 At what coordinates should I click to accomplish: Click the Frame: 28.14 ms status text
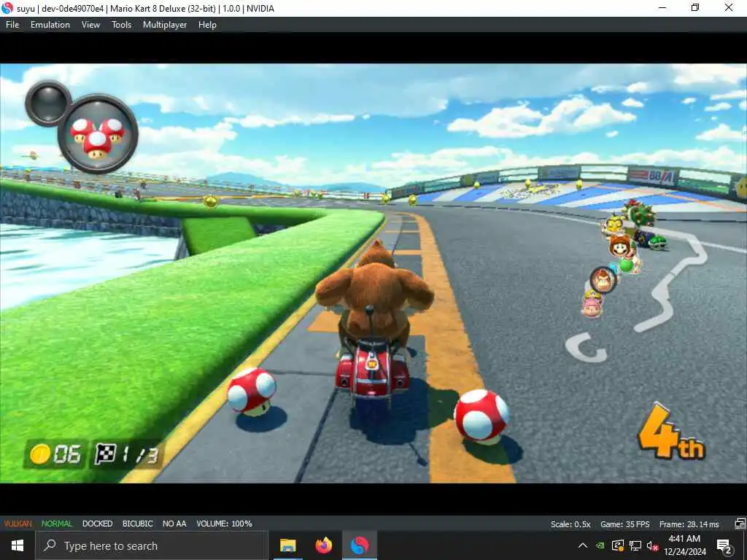click(x=689, y=524)
